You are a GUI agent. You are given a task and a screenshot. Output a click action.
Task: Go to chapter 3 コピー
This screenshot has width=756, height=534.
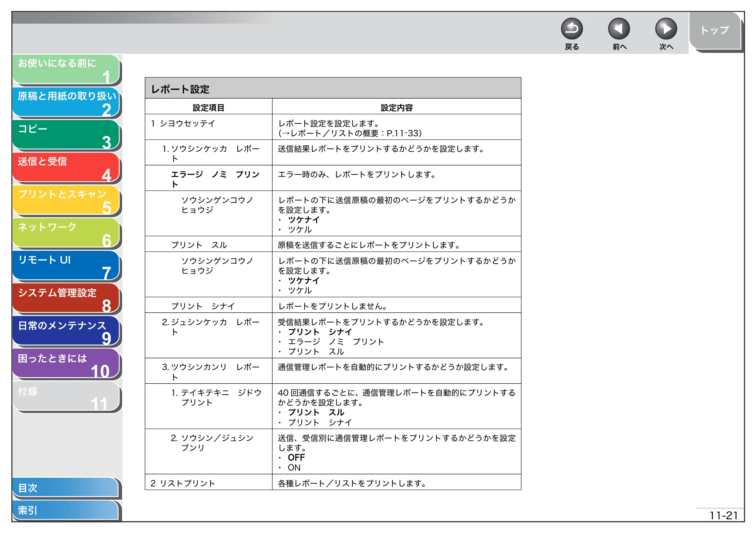tap(66, 135)
